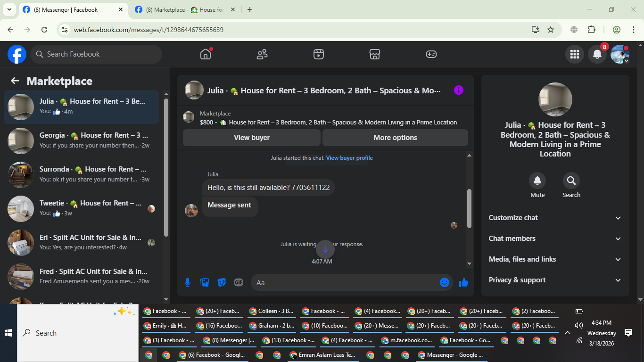Open Windows notification center icon
The height and width of the screenshot is (362, 644).
click(628, 333)
